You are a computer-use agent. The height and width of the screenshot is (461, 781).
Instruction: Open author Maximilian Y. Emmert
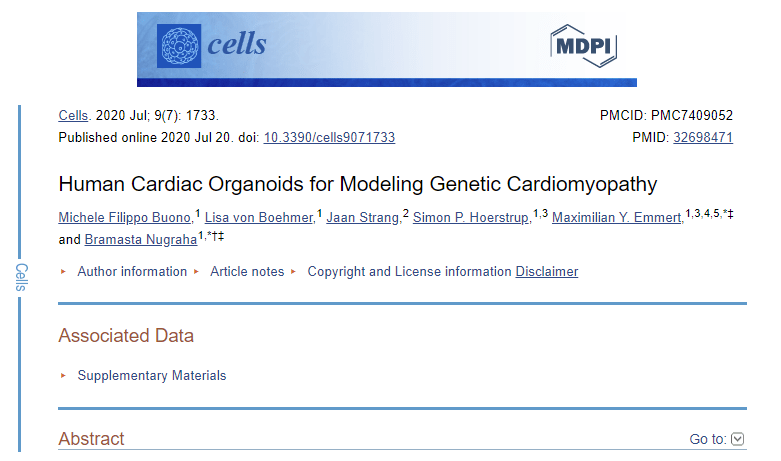pos(618,218)
